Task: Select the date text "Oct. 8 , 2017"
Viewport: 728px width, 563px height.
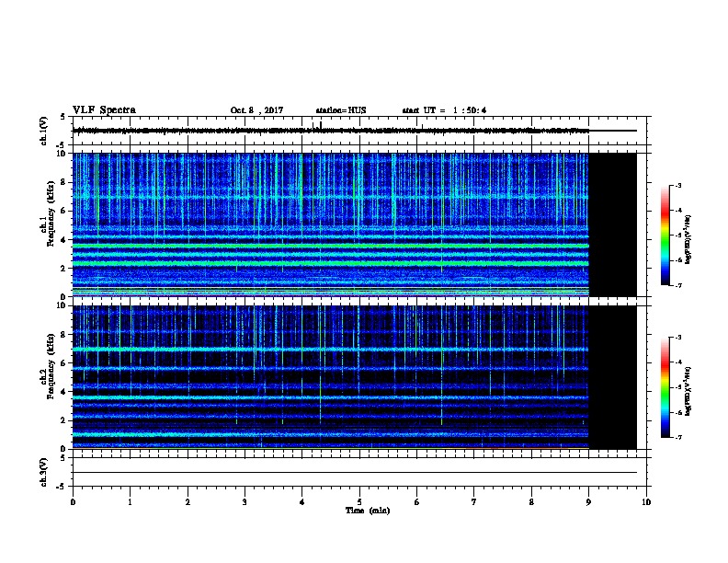Action: 256,110
